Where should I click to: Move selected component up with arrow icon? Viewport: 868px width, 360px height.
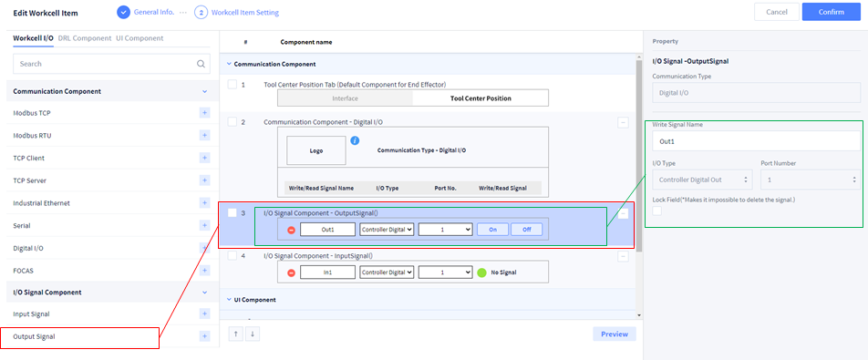coord(236,334)
